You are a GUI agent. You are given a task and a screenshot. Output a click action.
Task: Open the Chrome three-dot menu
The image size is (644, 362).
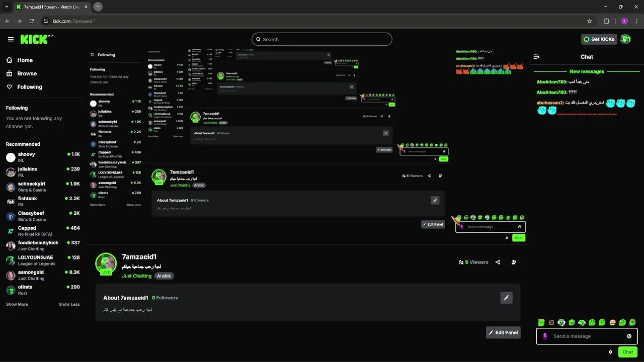[636, 21]
